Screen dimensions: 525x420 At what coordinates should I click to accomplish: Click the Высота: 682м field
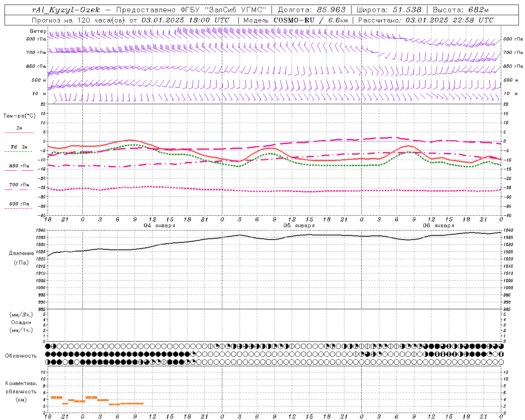461,10
